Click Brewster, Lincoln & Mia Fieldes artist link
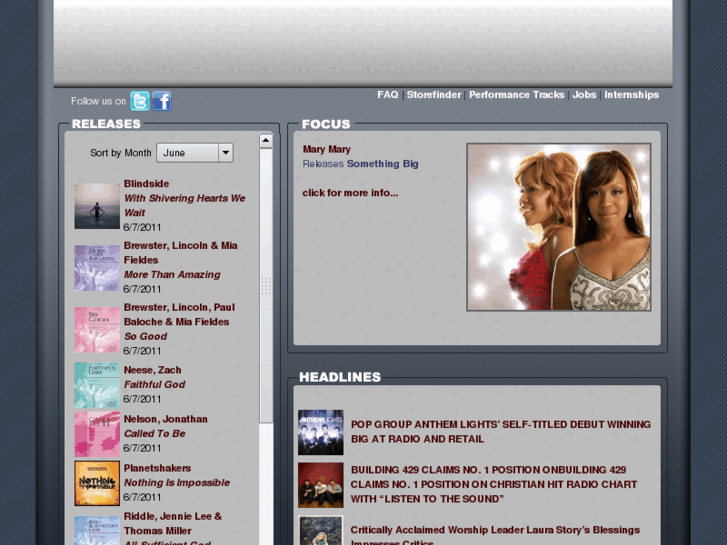Viewport: 727px width, 545px height. point(180,253)
